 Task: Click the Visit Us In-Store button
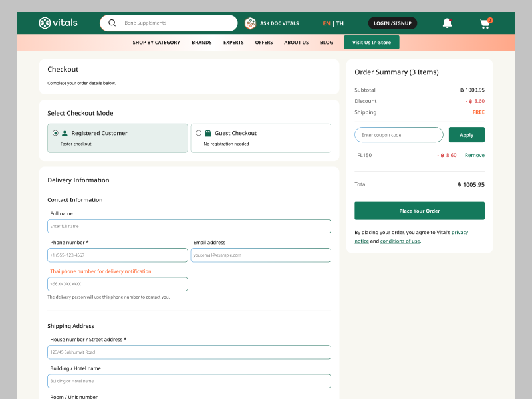pos(372,43)
